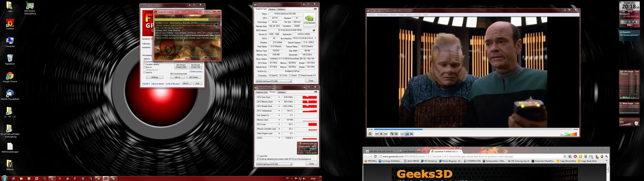Click the FurMark Settings button
Screen dimensions: 644x181
[x=155, y=77]
